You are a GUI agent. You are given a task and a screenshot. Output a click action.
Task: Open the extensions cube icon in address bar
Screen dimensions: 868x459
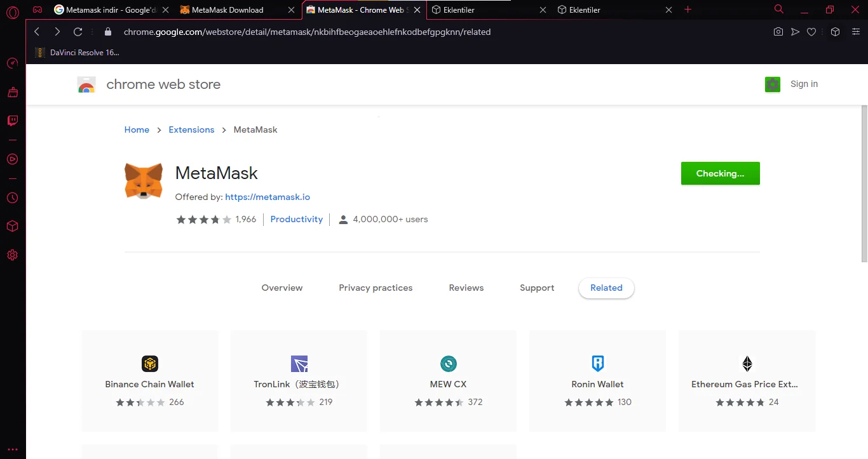coord(836,32)
